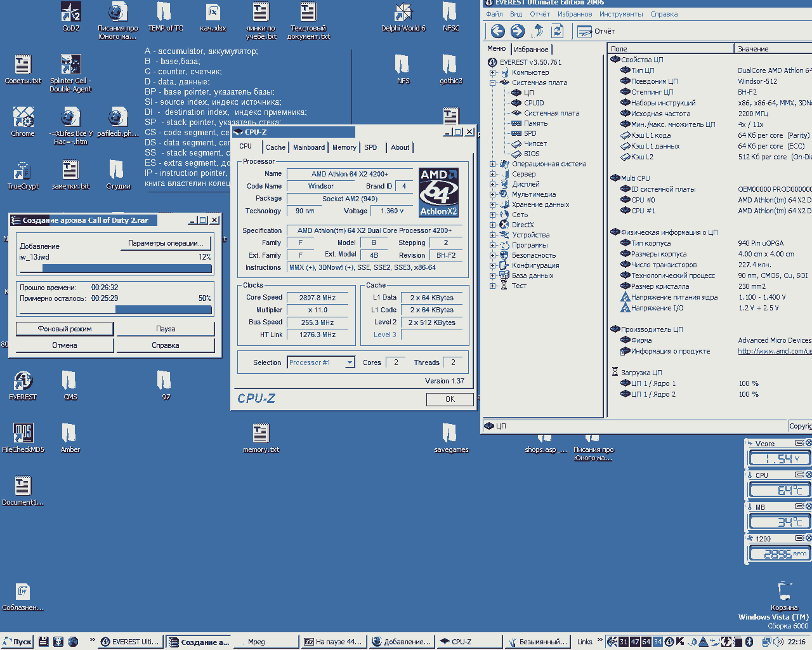The height and width of the screenshot is (650, 812).
Task: Go back in EVEREST toolbar
Action: [x=498, y=31]
